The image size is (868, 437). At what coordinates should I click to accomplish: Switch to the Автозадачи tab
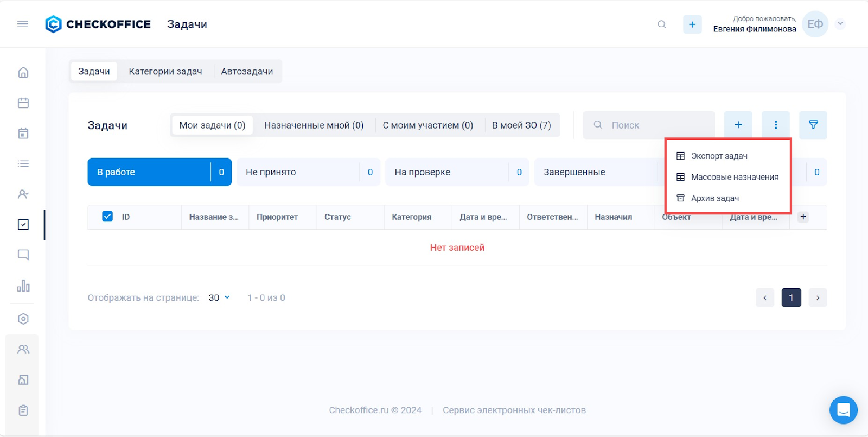coord(247,71)
